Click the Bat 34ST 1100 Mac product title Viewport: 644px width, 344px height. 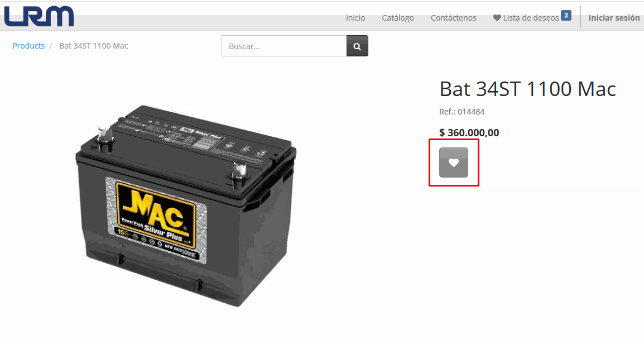point(527,89)
